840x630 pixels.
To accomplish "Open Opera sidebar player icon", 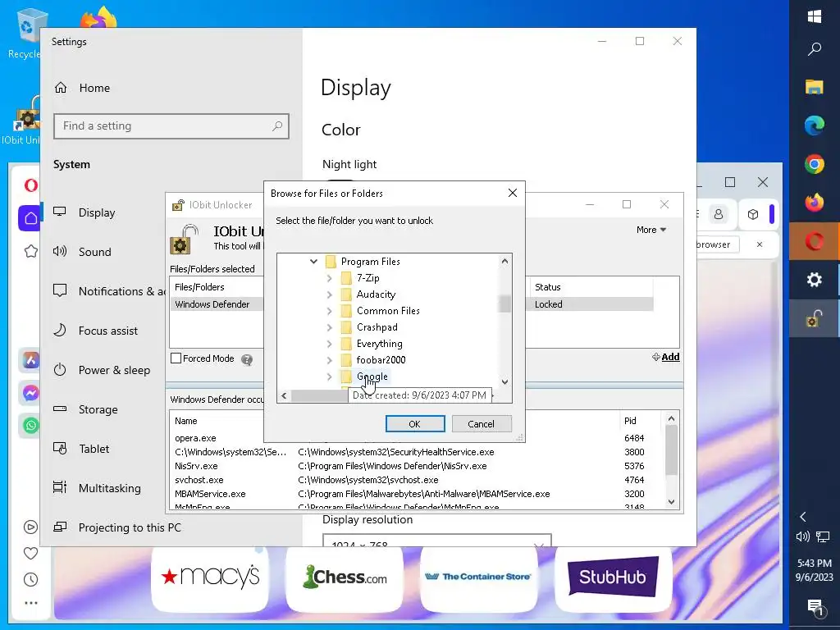I will coord(30,527).
